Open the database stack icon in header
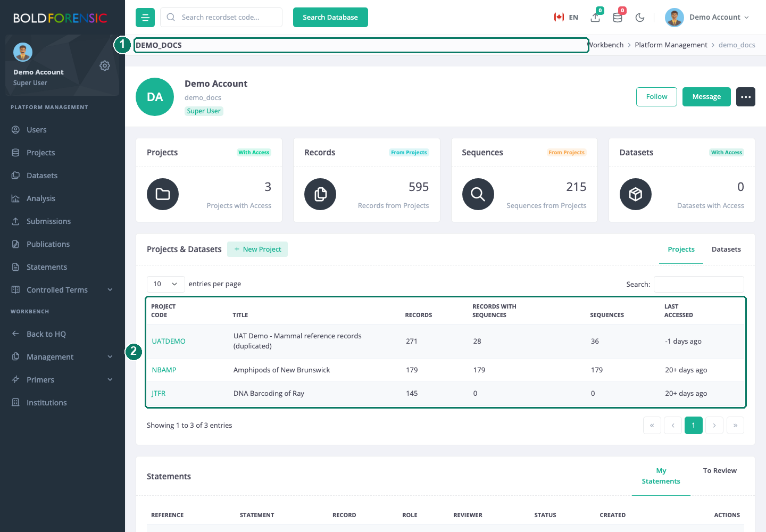Image resolution: width=766 pixels, height=532 pixels. 618,18
